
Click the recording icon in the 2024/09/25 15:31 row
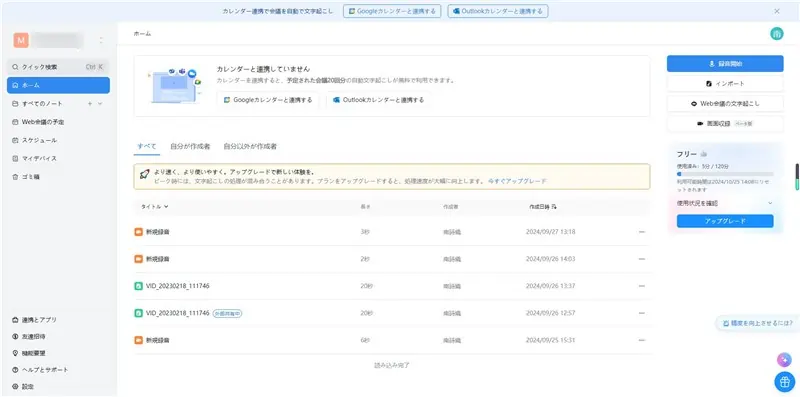click(138, 340)
